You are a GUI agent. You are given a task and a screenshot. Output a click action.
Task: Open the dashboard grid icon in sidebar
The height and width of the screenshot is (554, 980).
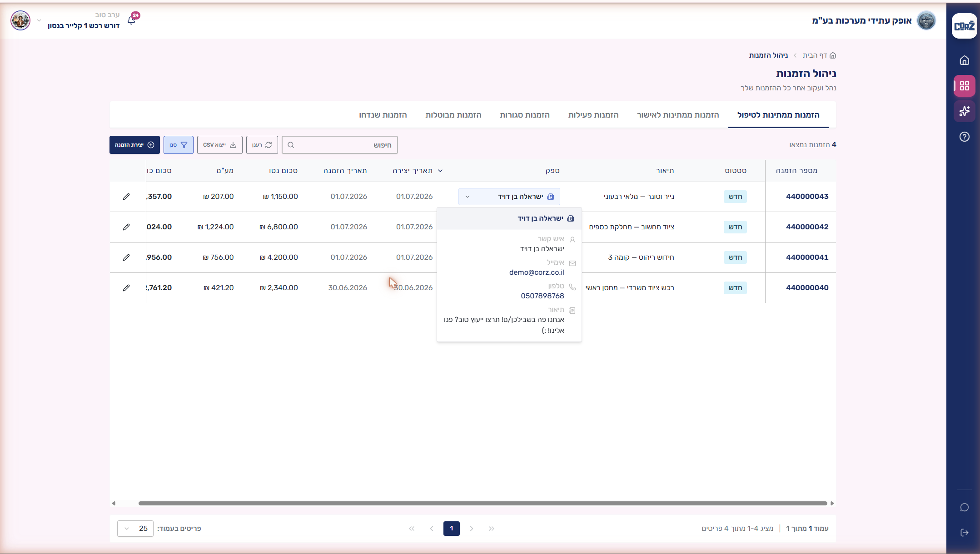coord(964,86)
